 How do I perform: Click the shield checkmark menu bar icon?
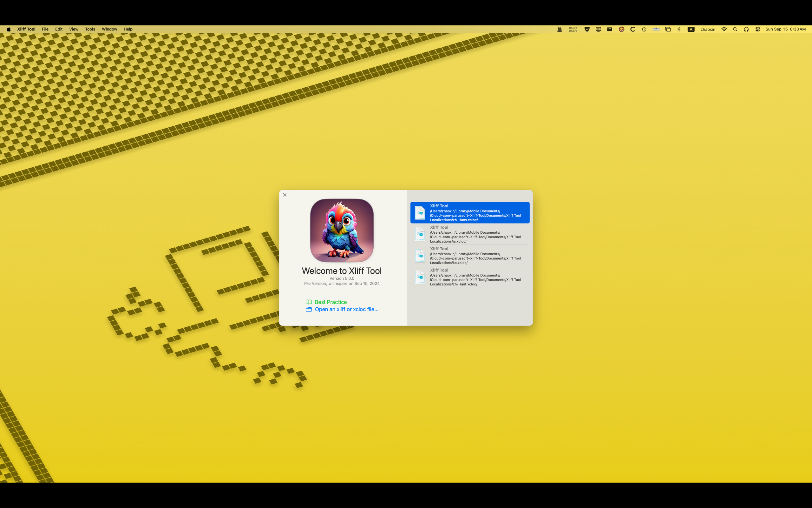coord(587,29)
